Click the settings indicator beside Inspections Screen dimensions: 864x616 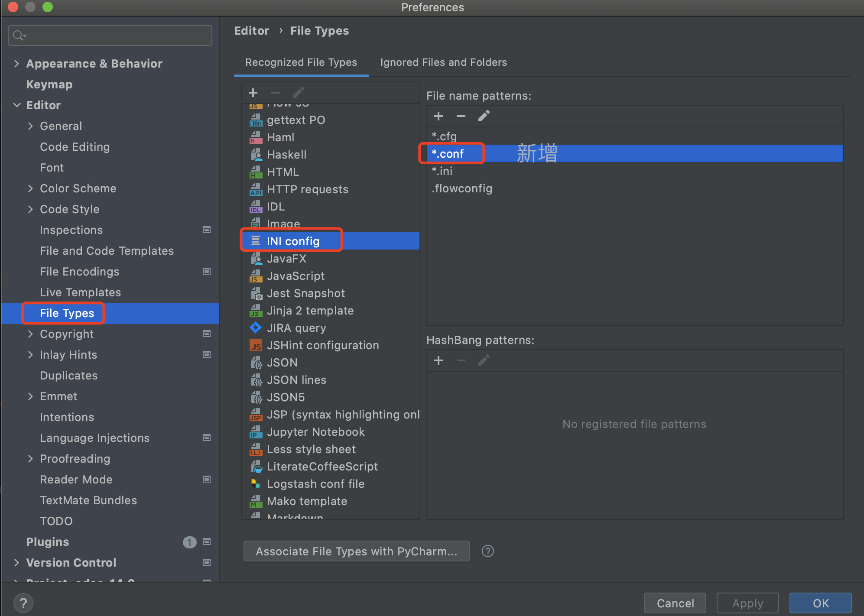point(207,230)
